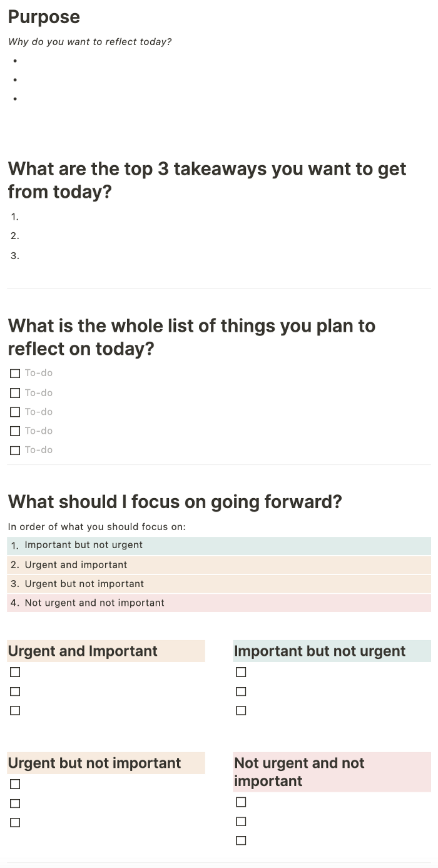Tick the third To-do checkbox
Screen dimensions: 438x868
(x=15, y=412)
